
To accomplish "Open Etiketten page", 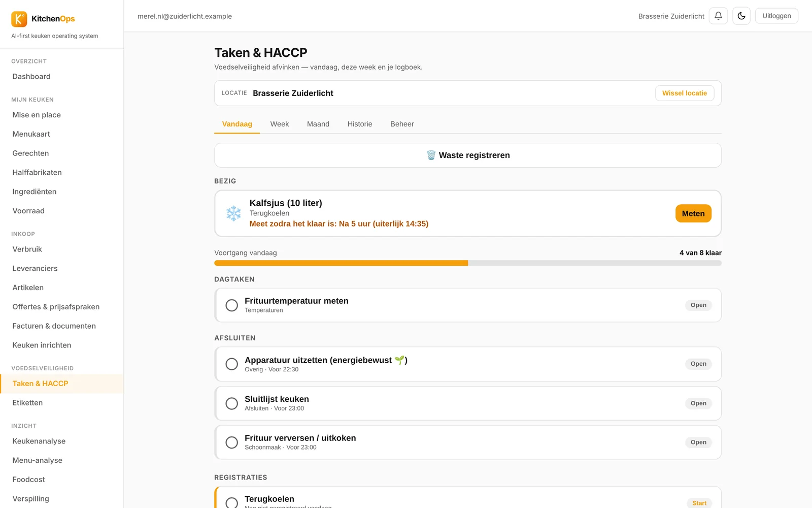I will tap(27, 403).
